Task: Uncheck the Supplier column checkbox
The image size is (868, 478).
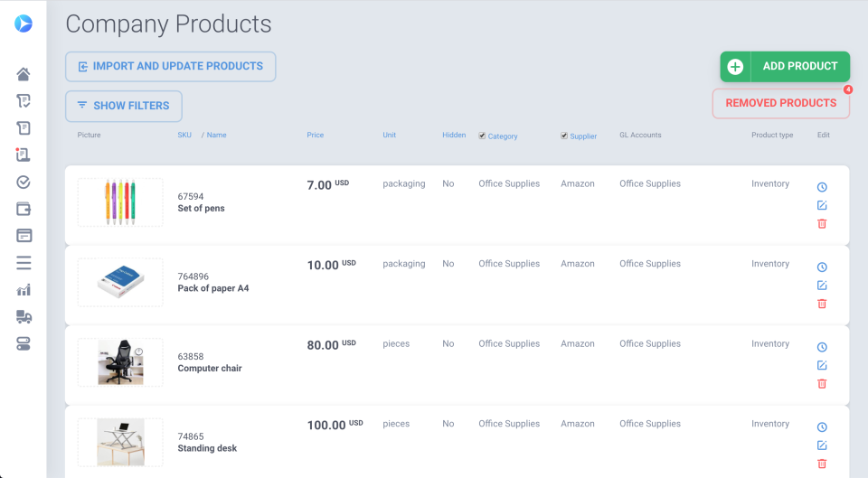Action: click(x=564, y=136)
